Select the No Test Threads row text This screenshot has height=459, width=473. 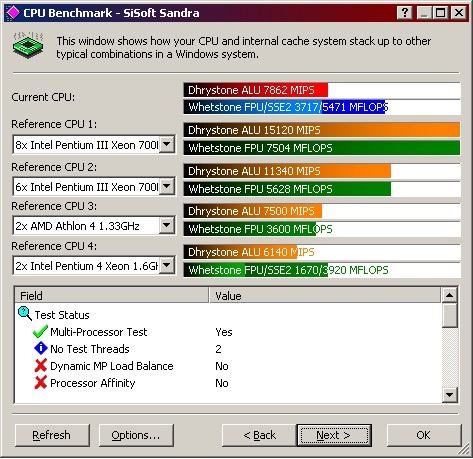pos(90,349)
